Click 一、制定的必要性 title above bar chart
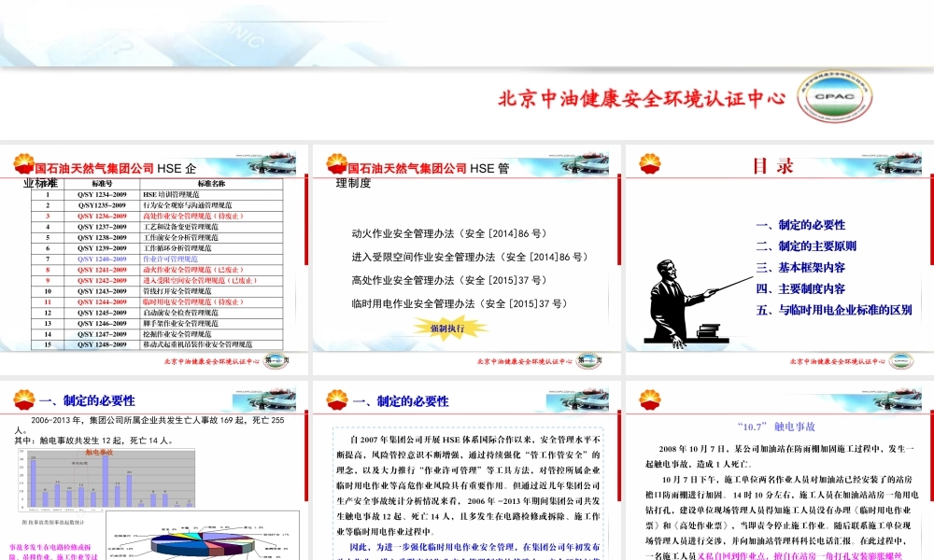Image resolution: width=934 pixels, height=560 pixels. coord(88,400)
